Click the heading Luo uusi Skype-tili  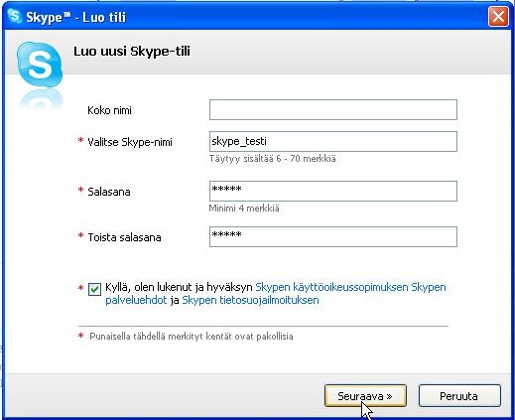click(132, 52)
